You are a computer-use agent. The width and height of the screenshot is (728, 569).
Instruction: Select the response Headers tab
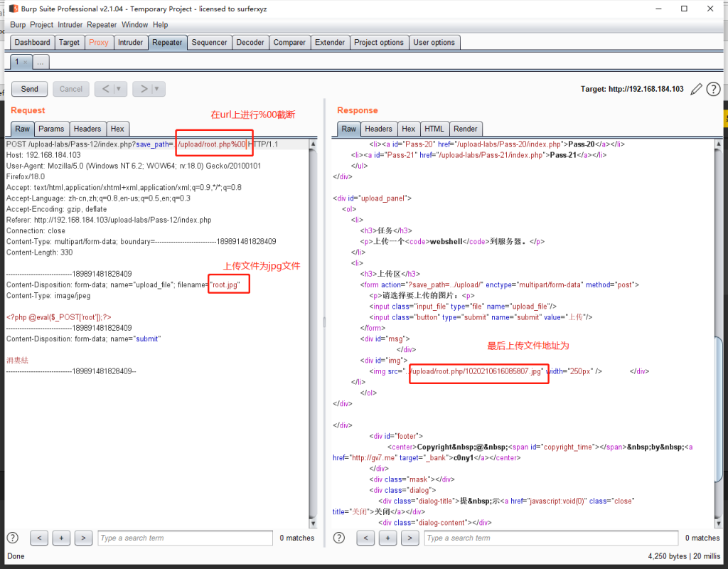click(378, 129)
